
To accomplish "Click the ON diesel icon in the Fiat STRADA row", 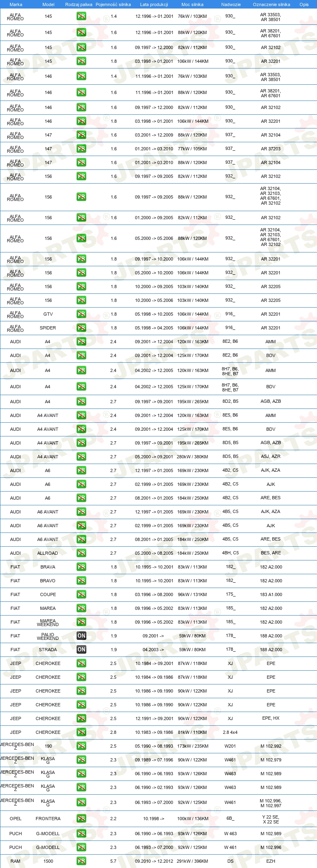I will tap(81, 650).
